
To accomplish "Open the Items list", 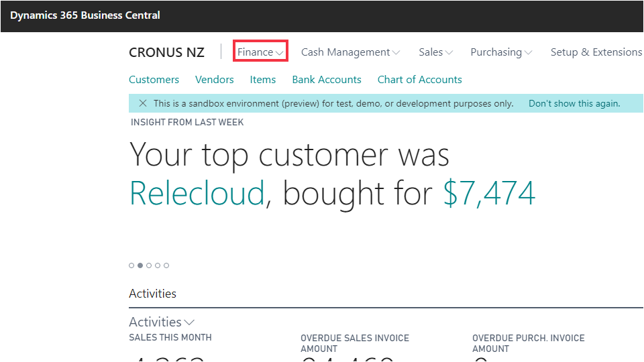I will point(263,80).
